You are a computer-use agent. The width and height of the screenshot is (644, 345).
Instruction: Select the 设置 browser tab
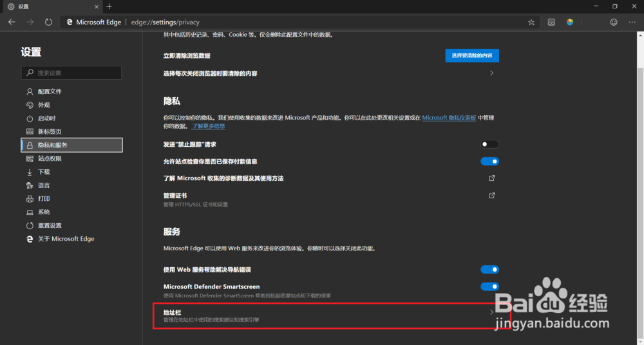click(x=53, y=6)
